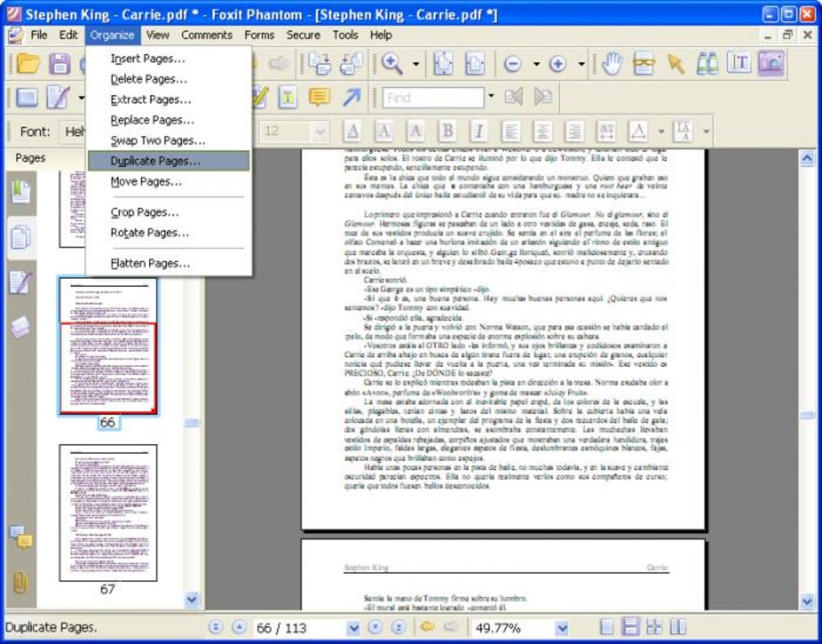
Task: Click the binoculars Search icon
Action: tap(708, 64)
